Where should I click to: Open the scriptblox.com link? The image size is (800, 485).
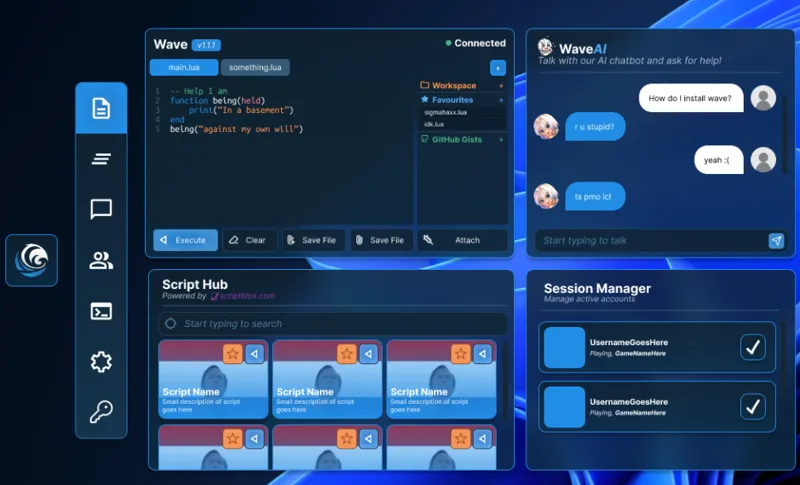(247, 296)
